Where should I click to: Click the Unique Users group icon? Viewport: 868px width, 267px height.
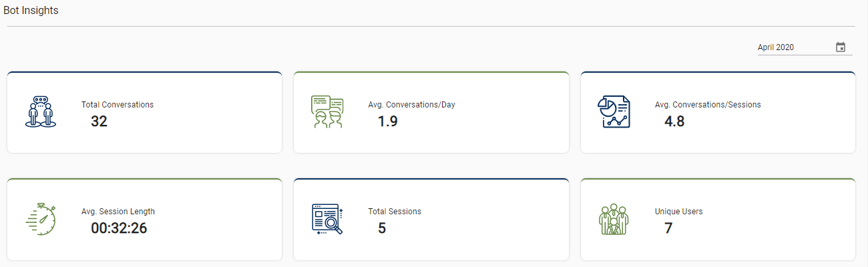pos(614,219)
